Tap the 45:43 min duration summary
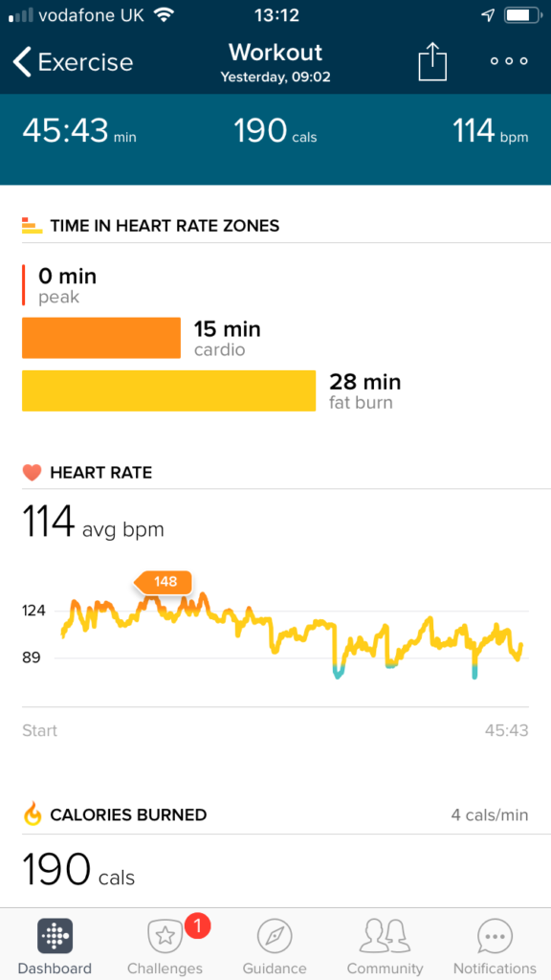Image resolution: width=551 pixels, height=980 pixels. [x=79, y=132]
